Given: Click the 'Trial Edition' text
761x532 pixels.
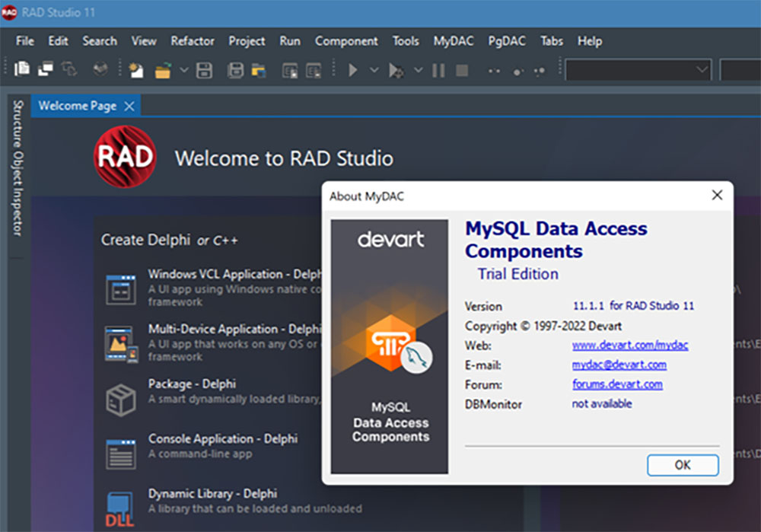Looking at the screenshot, I should (517, 274).
